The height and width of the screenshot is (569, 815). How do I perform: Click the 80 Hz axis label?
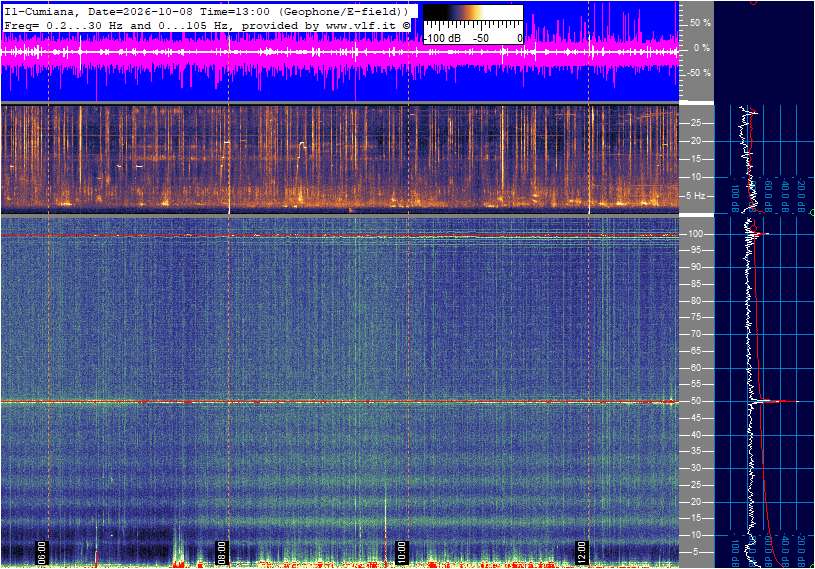click(x=695, y=301)
